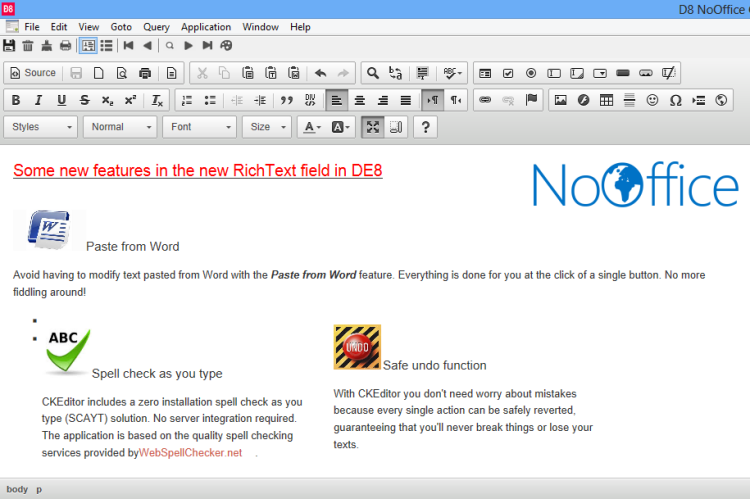Toggle subscript formatting
This screenshot has width=750, height=499.
(108, 100)
